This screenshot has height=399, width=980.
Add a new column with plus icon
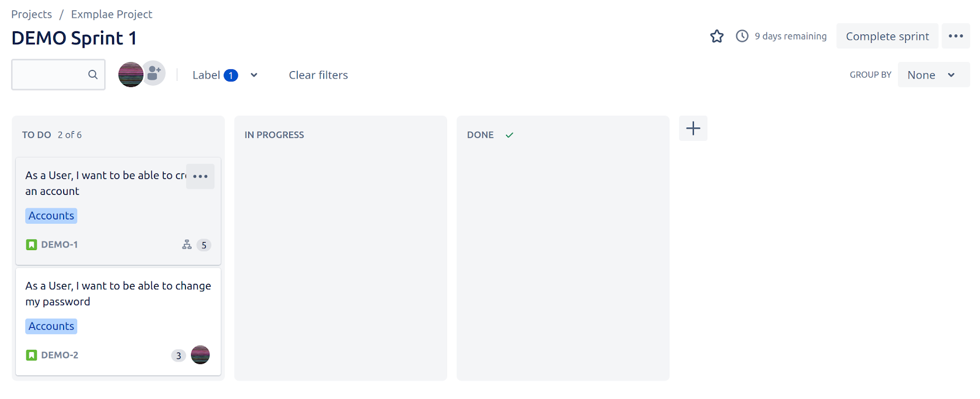(693, 128)
